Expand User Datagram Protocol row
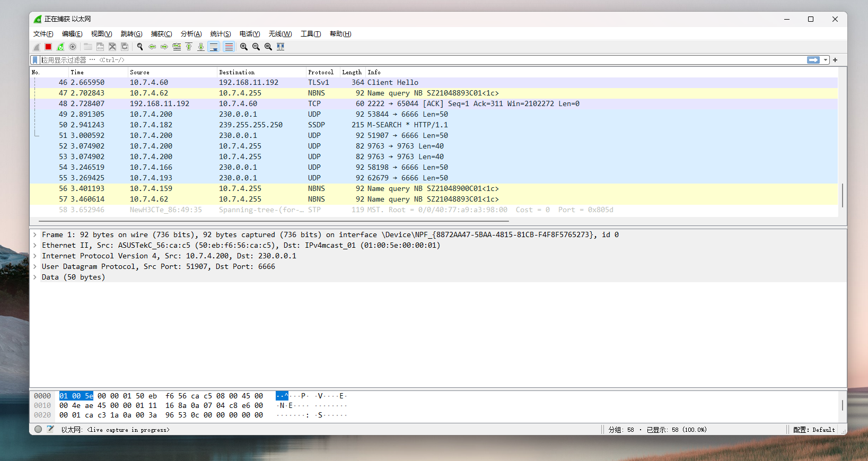 tap(35, 266)
